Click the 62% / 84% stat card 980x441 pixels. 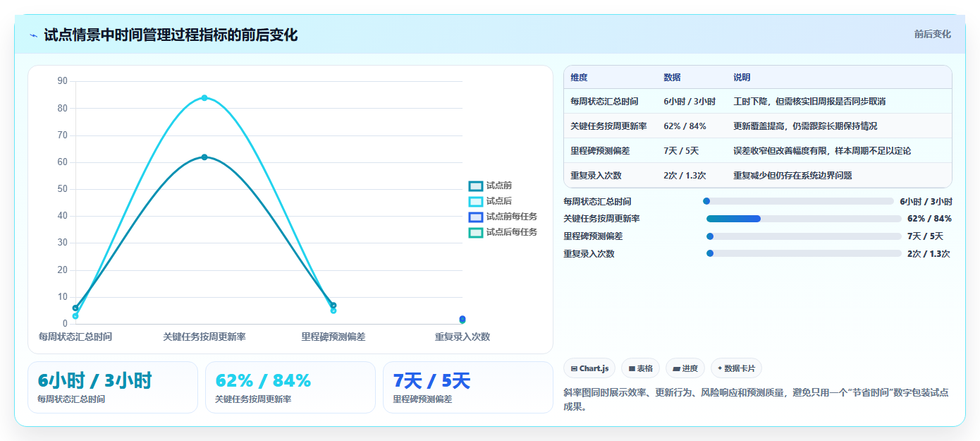[x=290, y=387]
